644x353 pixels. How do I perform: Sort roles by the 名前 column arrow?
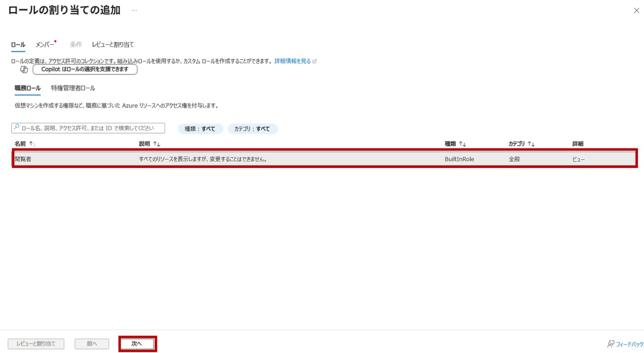pos(33,144)
